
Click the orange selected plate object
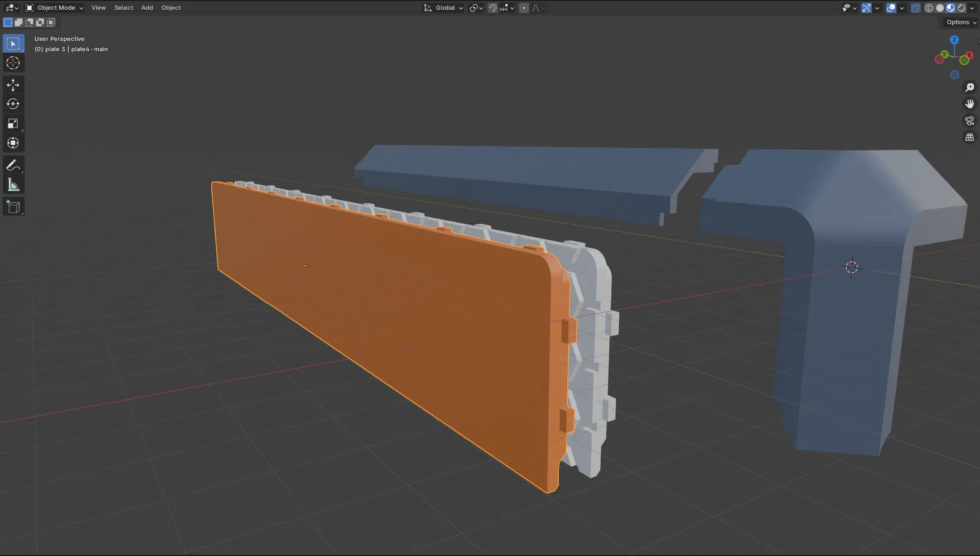pyautogui.click(x=392, y=319)
